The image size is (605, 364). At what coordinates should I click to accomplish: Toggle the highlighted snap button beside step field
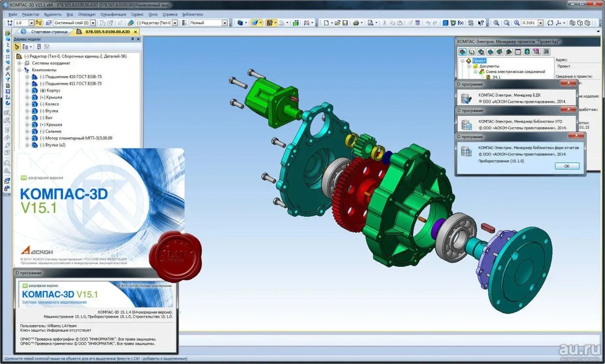[x=38, y=23]
